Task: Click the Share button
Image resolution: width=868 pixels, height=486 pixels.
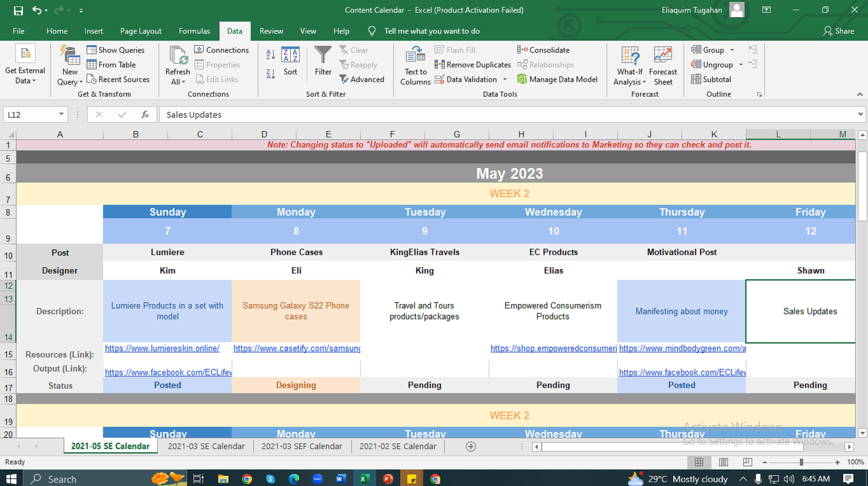Action: pyautogui.click(x=839, y=31)
